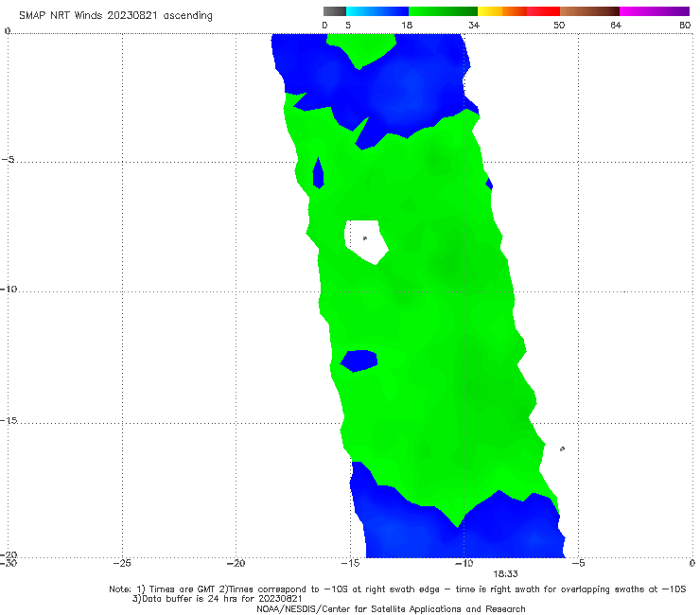The image size is (700, 615).
Task: Click the x-axis label '-30'
Action: pyautogui.click(x=8, y=564)
